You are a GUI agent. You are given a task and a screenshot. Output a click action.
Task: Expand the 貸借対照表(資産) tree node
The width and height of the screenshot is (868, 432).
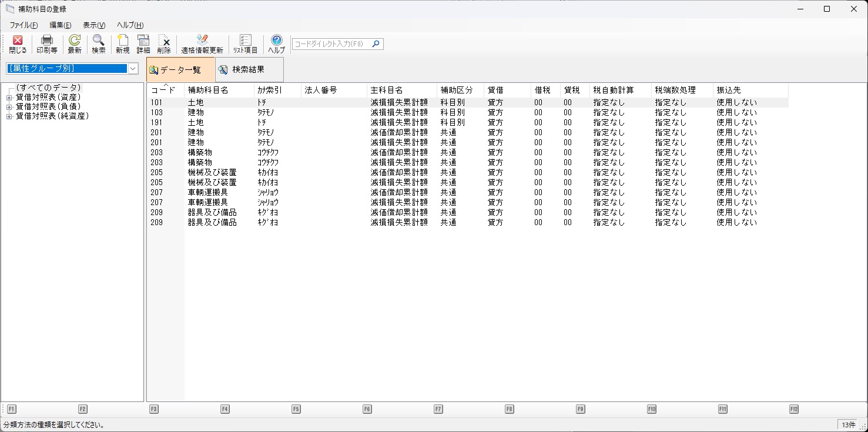click(9, 98)
